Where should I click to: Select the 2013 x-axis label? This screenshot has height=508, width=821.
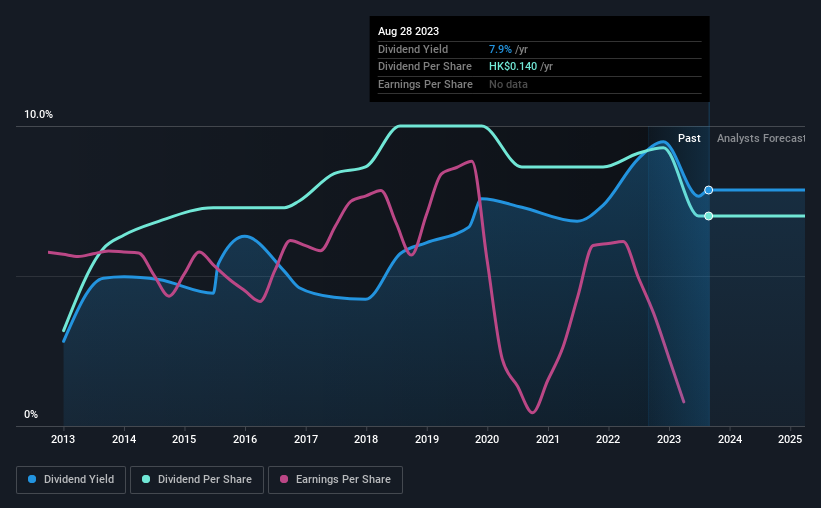tap(63, 439)
